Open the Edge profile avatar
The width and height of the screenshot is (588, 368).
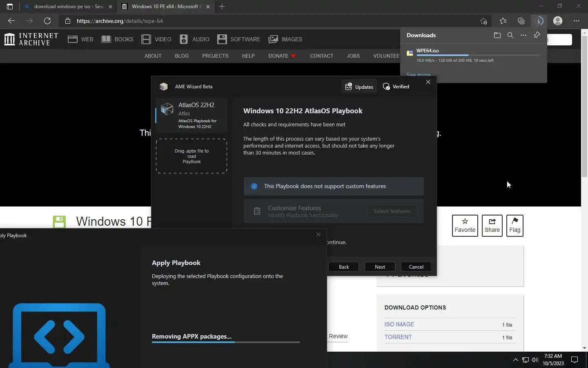(558, 21)
